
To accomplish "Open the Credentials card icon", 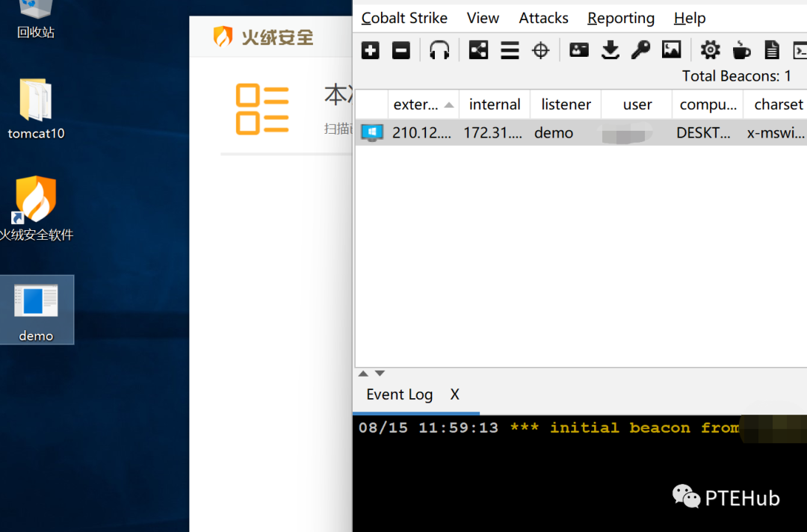I will pos(579,50).
